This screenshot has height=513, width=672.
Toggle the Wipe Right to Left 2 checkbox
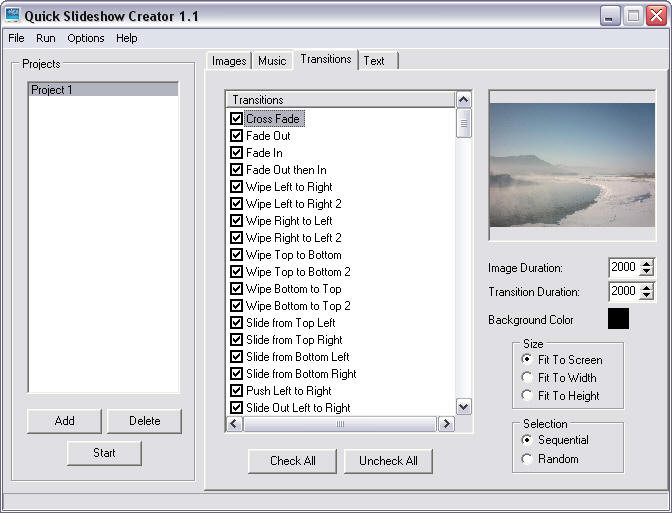(x=236, y=238)
